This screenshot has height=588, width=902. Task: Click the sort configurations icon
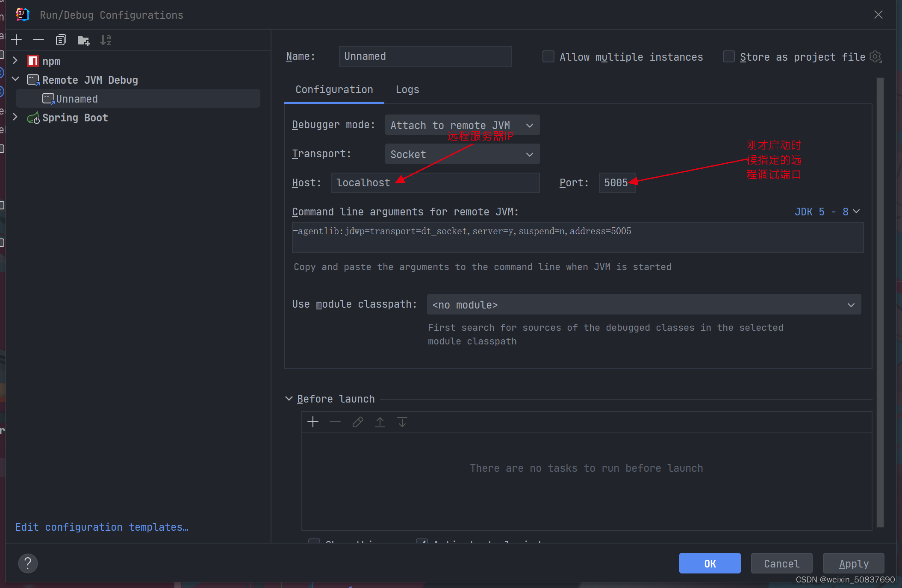point(105,41)
